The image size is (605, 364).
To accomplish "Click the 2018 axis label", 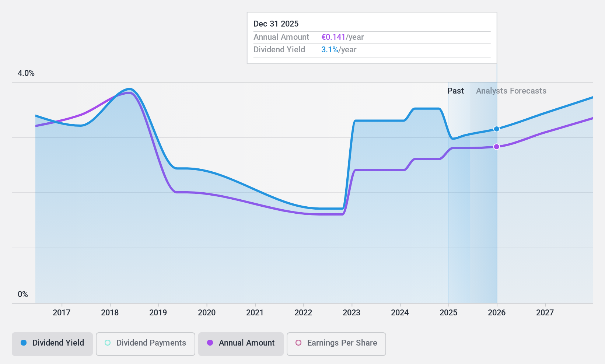I will tap(110, 313).
